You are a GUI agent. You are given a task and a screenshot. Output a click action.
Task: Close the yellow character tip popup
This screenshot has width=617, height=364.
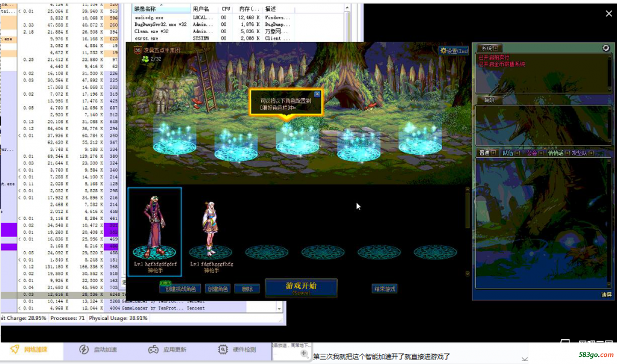click(317, 95)
